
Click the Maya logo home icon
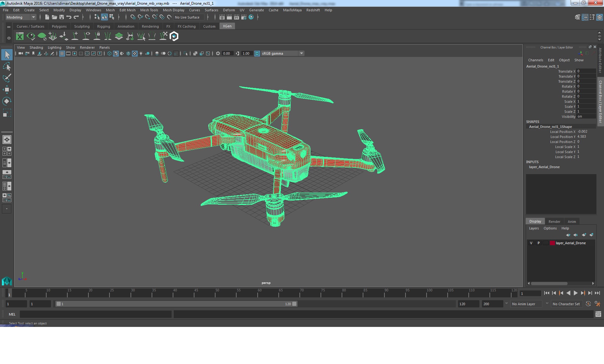click(x=7, y=280)
